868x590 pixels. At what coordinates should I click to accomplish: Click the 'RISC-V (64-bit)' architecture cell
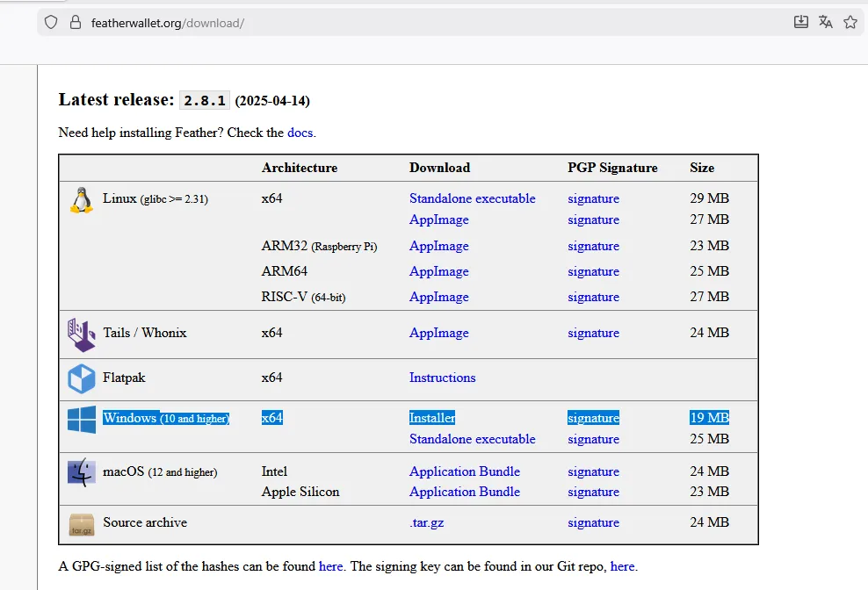[x=303, y=298]
